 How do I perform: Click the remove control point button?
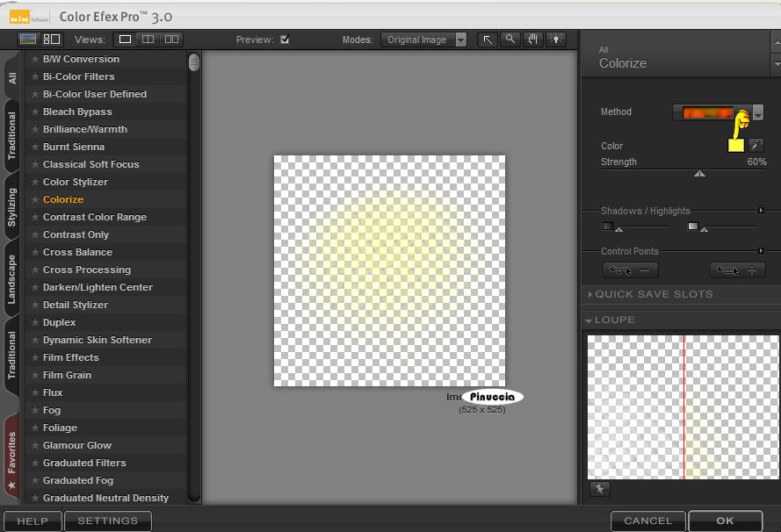[631, 270]
